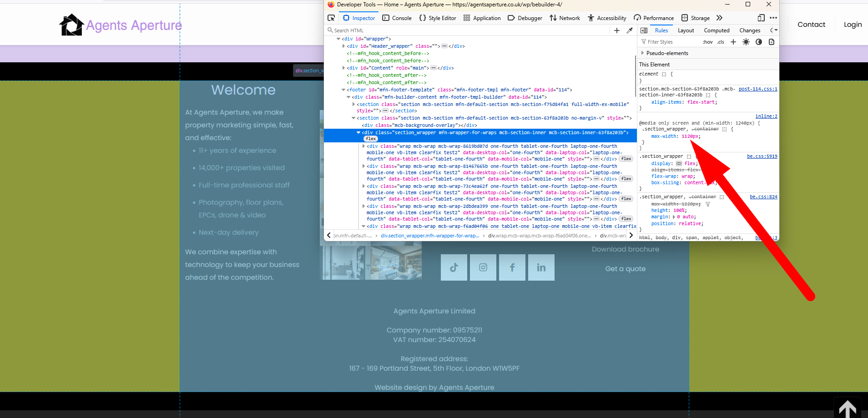Viewport: 868px width, 418px height.
Task: Activate the element picker tool
Action: click(x=331, y=18)
